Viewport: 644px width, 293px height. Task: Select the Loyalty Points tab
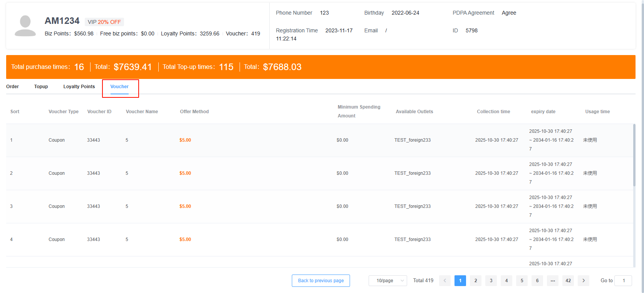(x=79, y=87)
